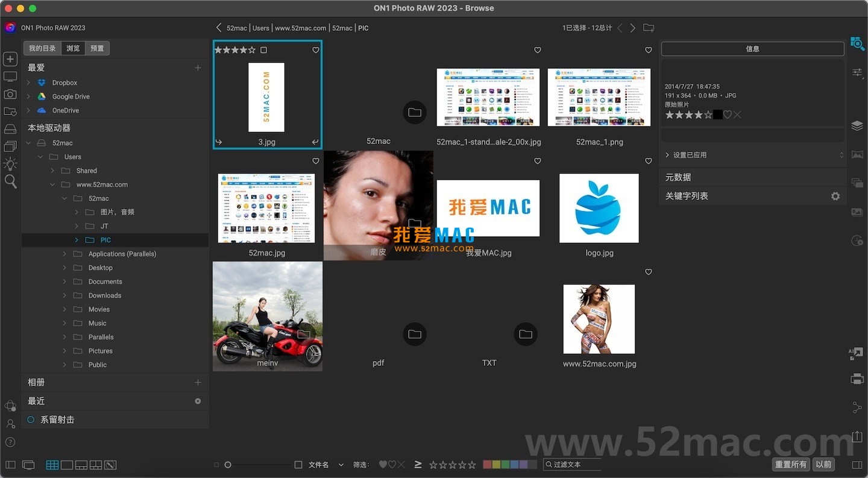This screenshot has height=478, width=868.
Task: Click the 过滤文本 filter text field
Action: tap(572, 465)
